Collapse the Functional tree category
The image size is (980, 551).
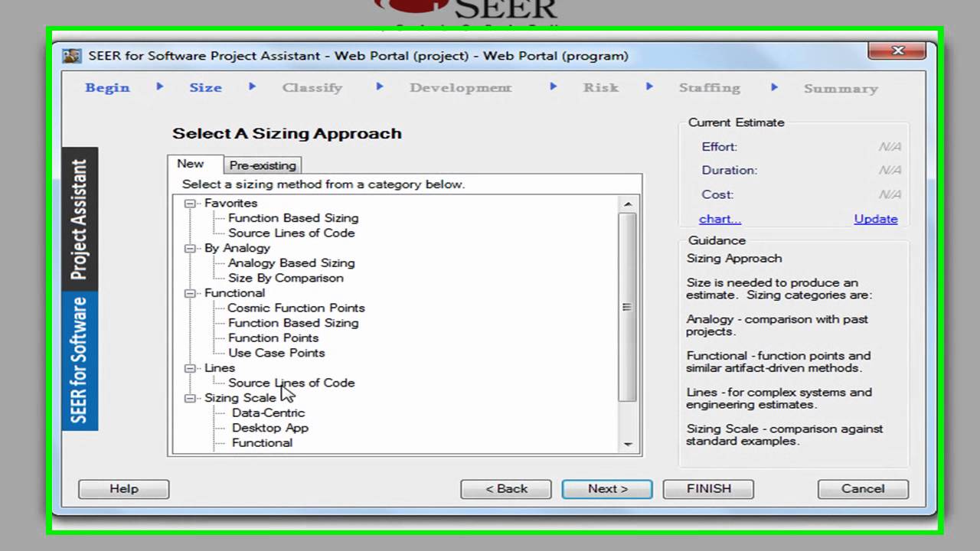[x=190, y=293]
